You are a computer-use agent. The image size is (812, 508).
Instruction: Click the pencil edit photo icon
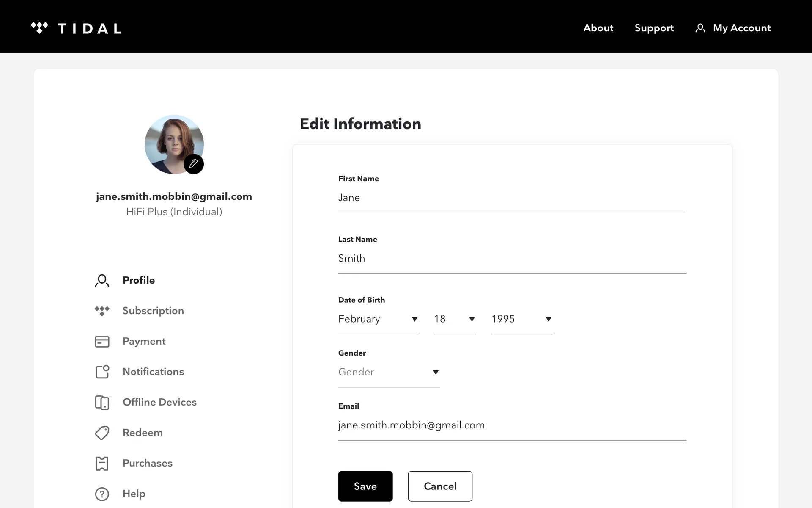click(x=194, y=164)
